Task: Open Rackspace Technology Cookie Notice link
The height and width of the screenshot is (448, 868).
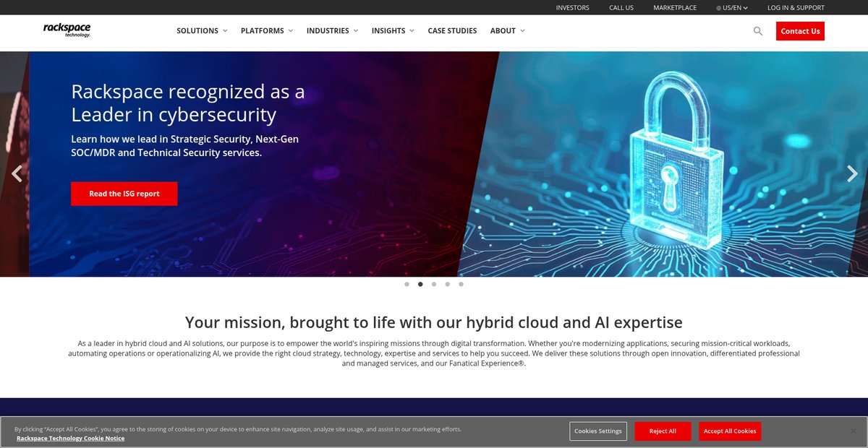Action: pyautogui.click(x=70, y=439)
